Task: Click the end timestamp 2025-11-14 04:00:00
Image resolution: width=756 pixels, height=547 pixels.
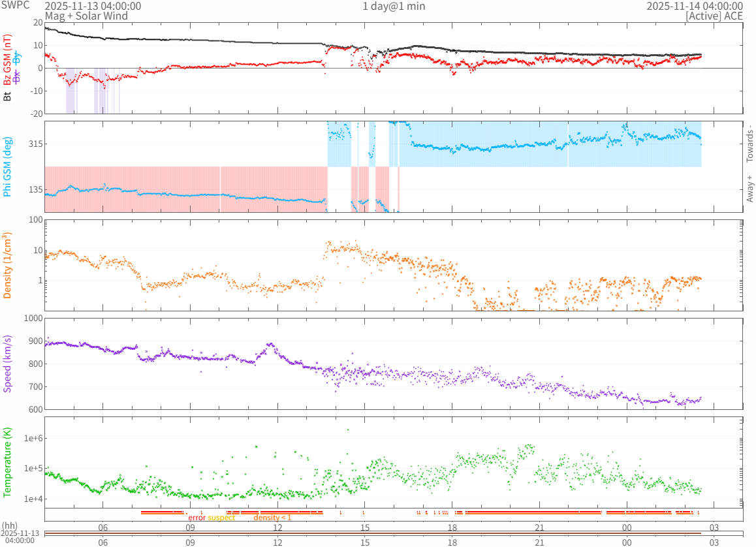Action: pos(695,7)
